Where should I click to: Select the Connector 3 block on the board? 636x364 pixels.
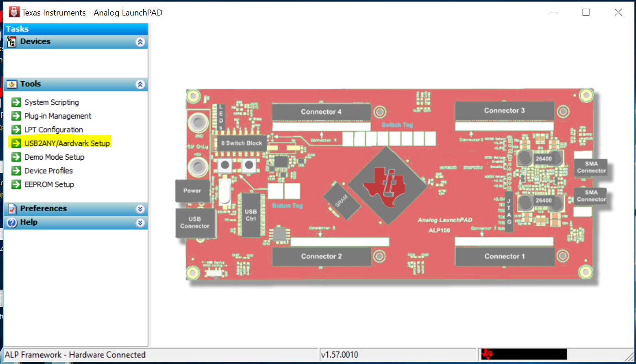point(505,110)
